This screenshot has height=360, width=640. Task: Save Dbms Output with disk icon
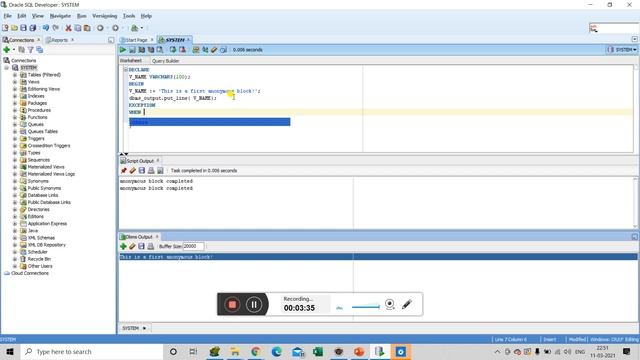(141, 246)
